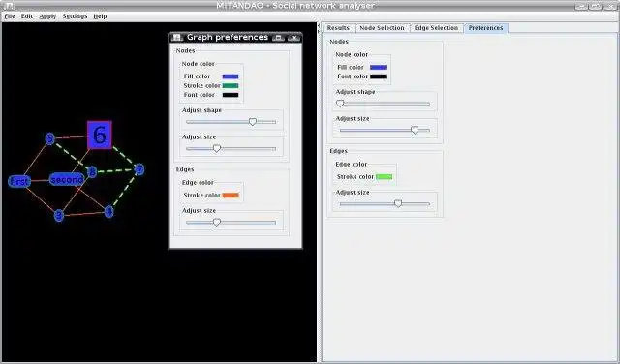The image size is (620, 364).
Task: Click Stroke color label under Node color
Action: 201,86
